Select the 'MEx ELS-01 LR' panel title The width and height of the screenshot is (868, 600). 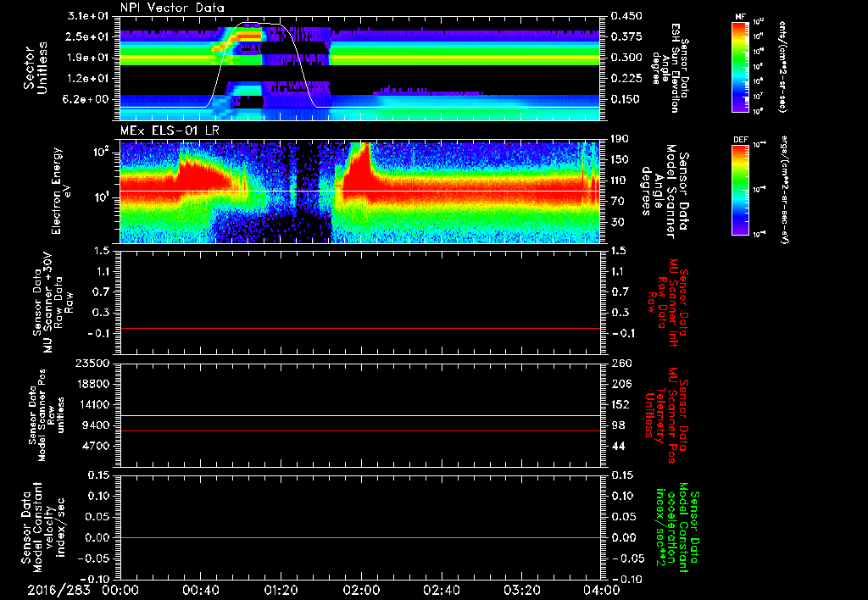(170, 131)
